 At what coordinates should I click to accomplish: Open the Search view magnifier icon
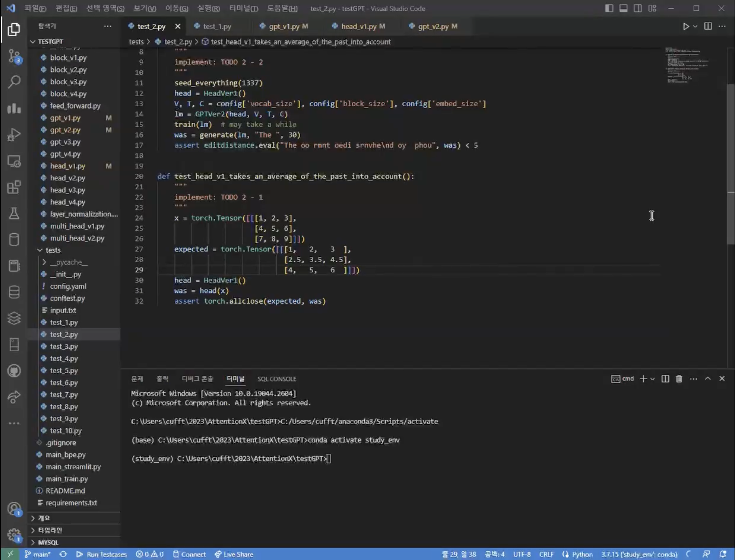14,82
